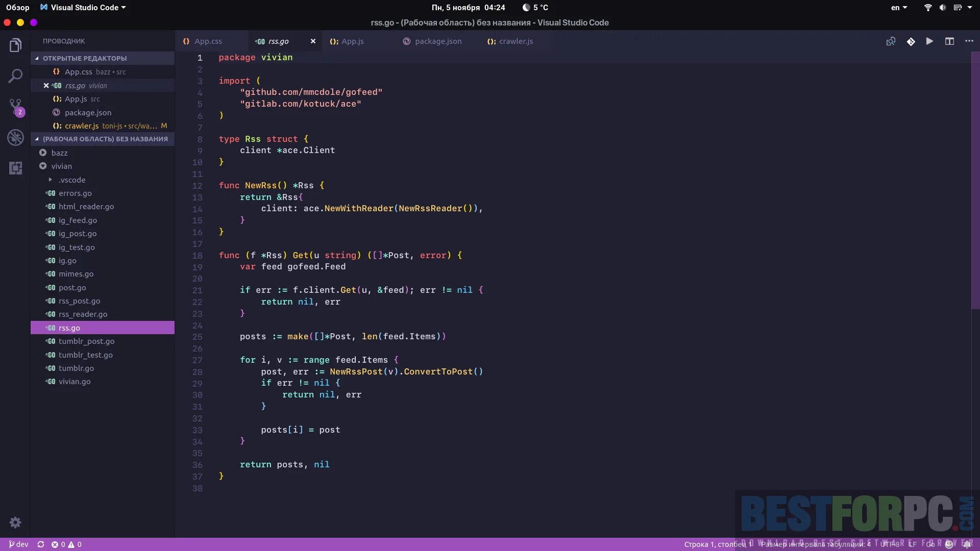Close the rss.go tab
Image resolution: width=980 pixels, height=551 pixels.
click(x=313, y=41)
